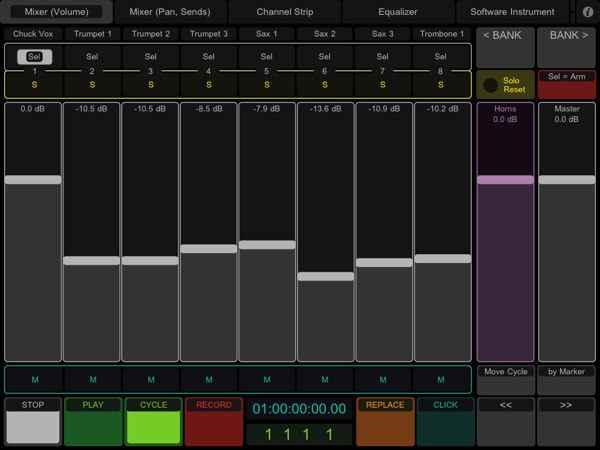This screenshot has width=600, height=450.
Task: Select the Trombone 1 channel with Sel
Action: pyautogui.click(x=441, y=57)
